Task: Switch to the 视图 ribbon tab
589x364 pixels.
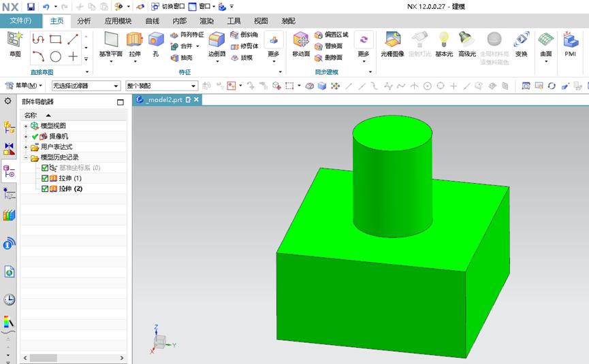Action: click(x=261, y=21)
